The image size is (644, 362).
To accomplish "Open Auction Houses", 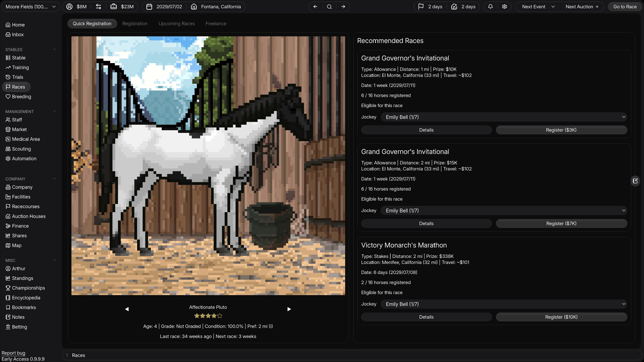I will tap(25, 216).
